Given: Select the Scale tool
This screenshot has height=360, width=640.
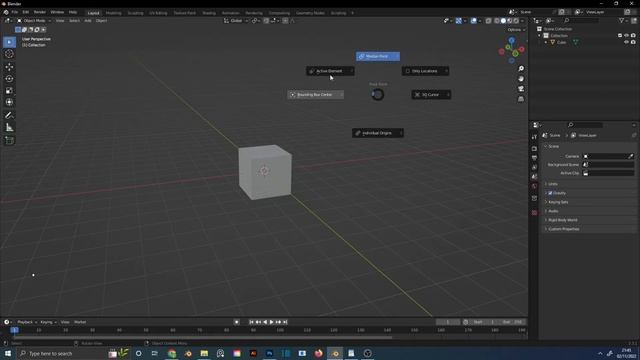Looking at the screenshot, I should [9, 90].
